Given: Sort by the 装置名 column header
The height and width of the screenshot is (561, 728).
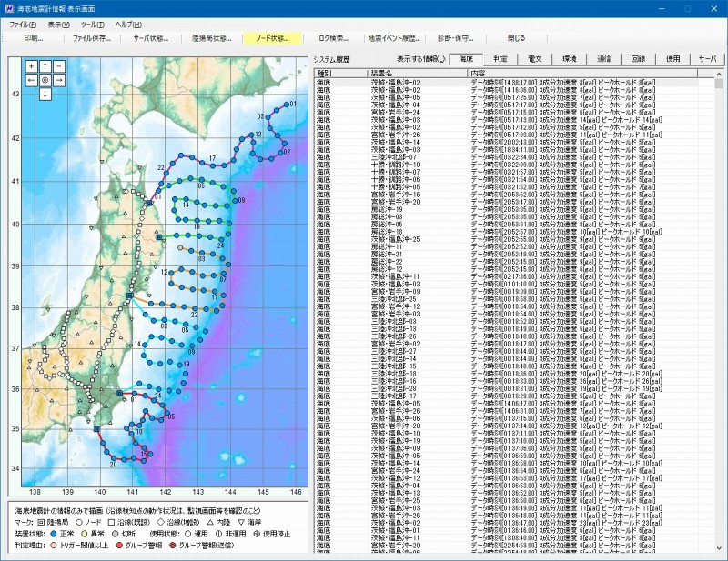Looking at the screenshot, I should [x=418, y=74].
